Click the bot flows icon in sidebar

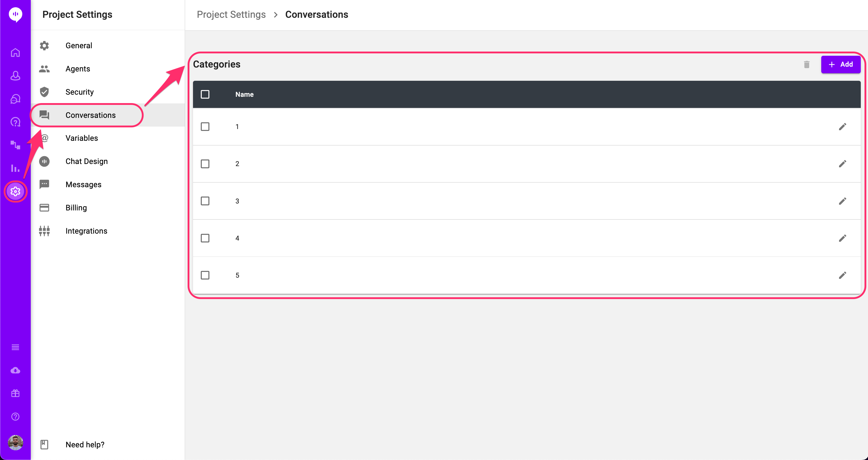(x=15, y=145)
